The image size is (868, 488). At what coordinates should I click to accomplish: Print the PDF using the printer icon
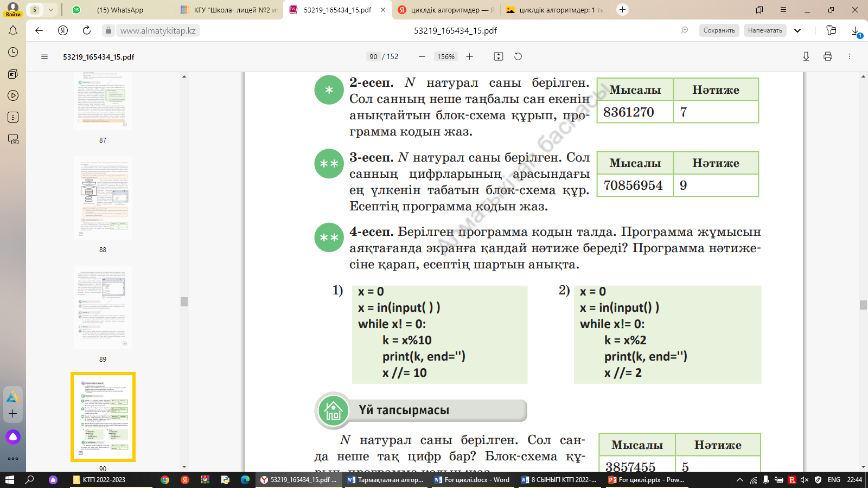(828, 56)
